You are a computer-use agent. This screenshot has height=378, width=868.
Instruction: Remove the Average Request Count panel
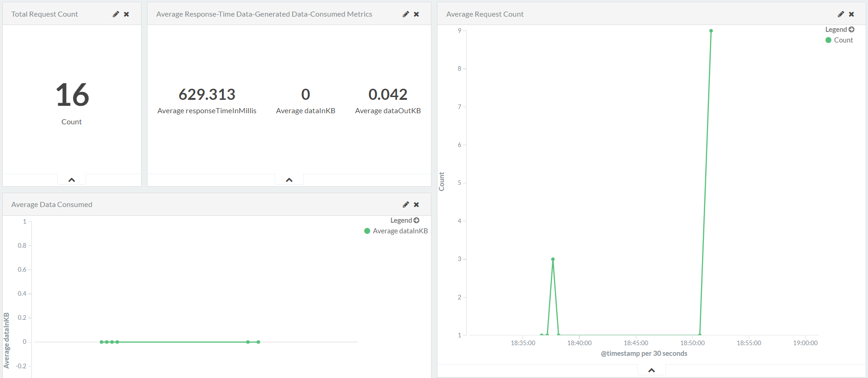point(851,14)
